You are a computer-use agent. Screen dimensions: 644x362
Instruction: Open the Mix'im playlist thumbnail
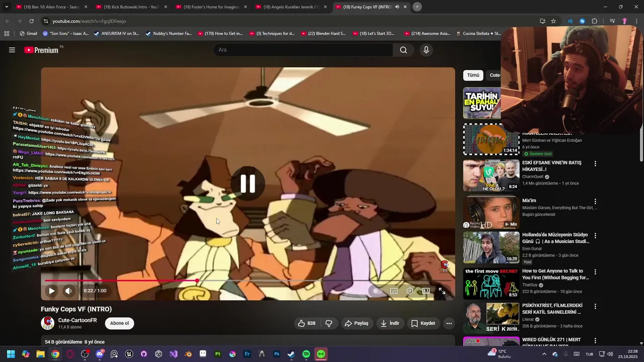(491, 213)
